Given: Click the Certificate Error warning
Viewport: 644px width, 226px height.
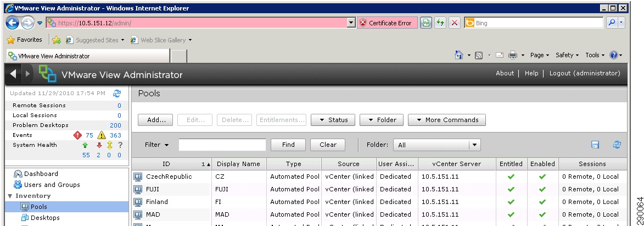Looking at the screenshot, I should (387, 23).
